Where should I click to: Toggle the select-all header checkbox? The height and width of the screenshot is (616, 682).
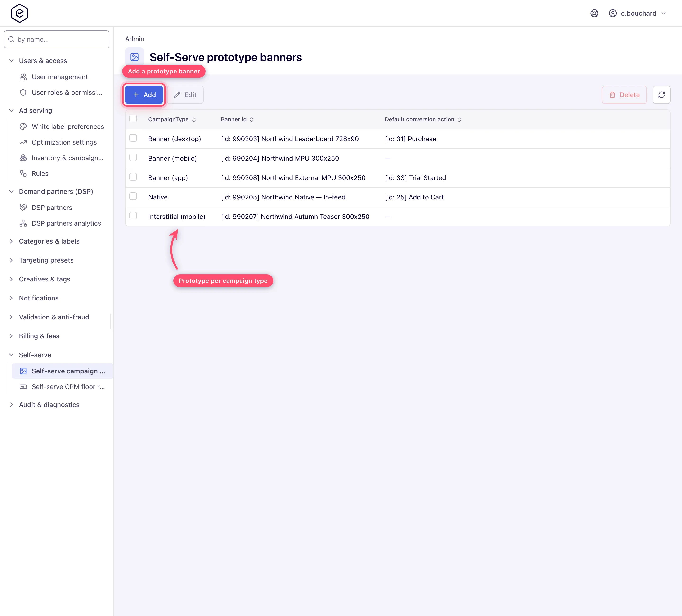click(133, 118)
